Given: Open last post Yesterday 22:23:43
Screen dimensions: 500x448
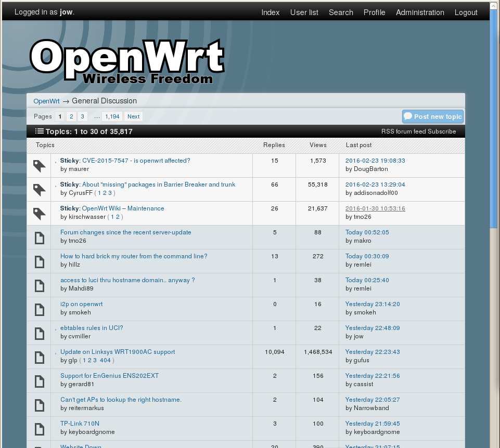Looking at the screenshot, I should (x=373, y=352).
